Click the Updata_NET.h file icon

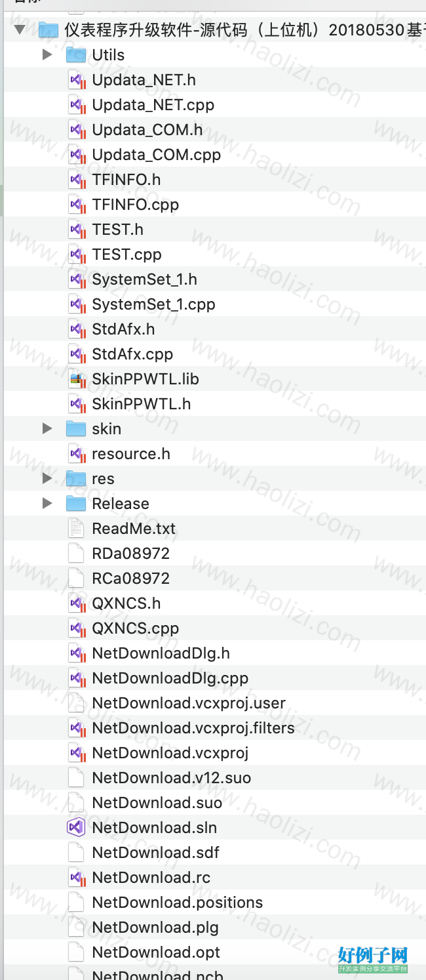[x=77, y=79]
